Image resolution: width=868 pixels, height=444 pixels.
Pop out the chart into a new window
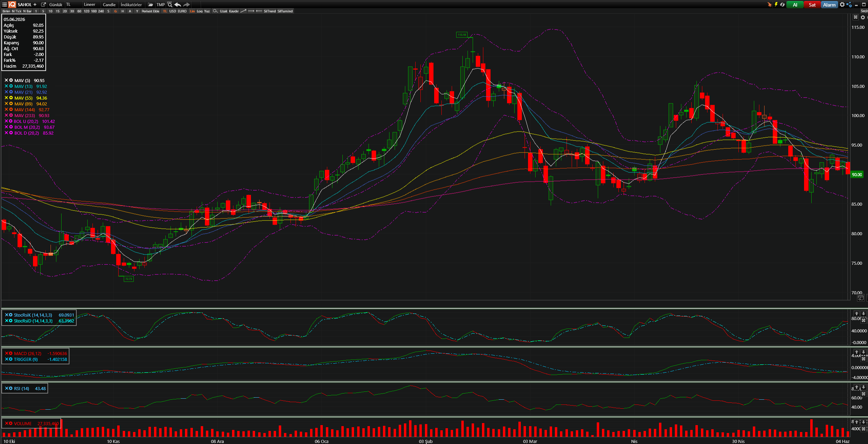coord(43,4)
